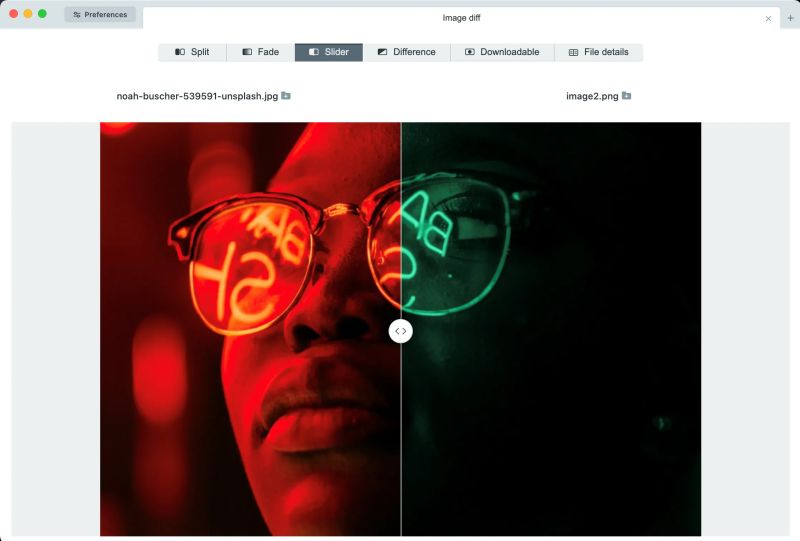Image resolution: width=800 pixels, height=541 pixels.
Task: Show the File details tab
Action: click(x=598, y=52)
